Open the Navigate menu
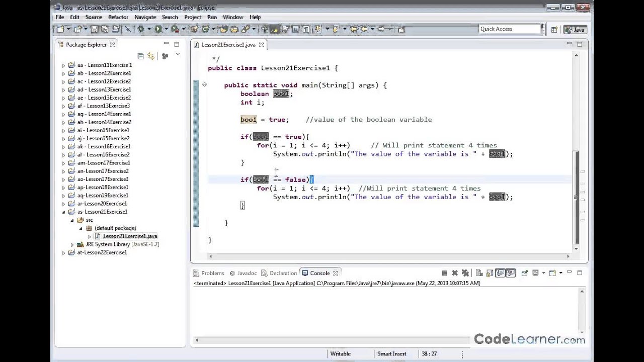This screenshot has height=362, width=644. point(145,17)
